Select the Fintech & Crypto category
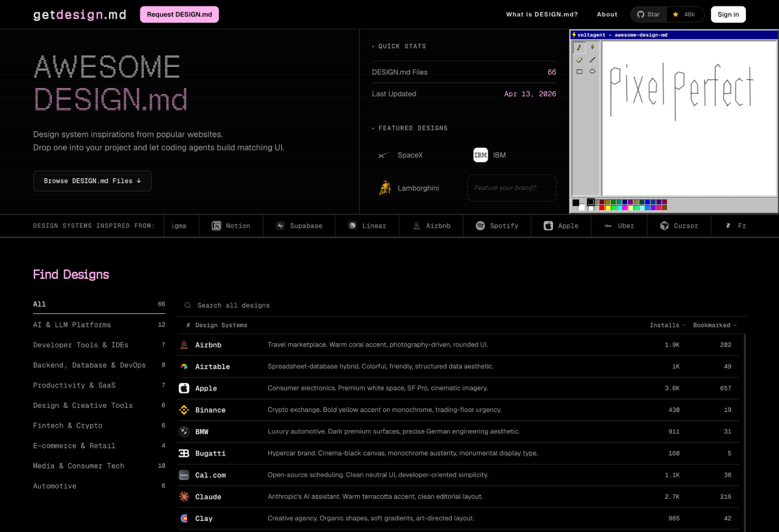Screen dimensions: 779x532 click(x=68, y=426)
